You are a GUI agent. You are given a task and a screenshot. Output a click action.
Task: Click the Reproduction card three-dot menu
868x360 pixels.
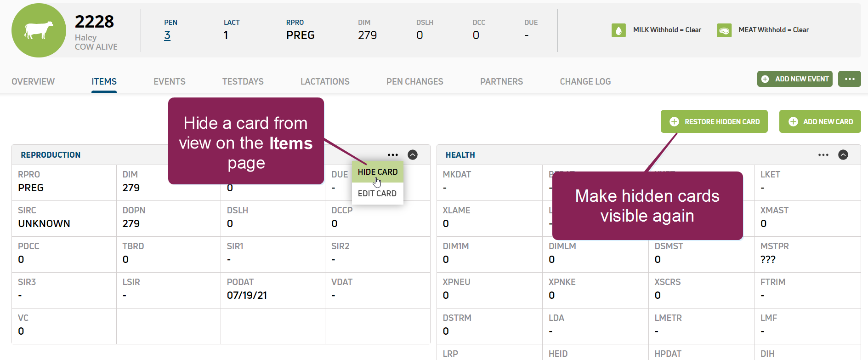point(392,155)
